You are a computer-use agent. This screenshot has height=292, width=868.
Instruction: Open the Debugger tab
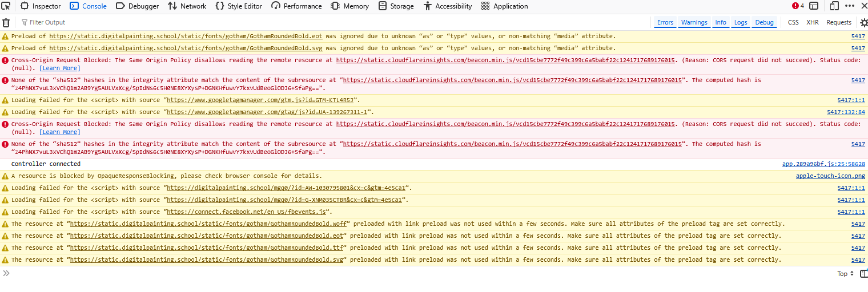click(x=137, y=6)
